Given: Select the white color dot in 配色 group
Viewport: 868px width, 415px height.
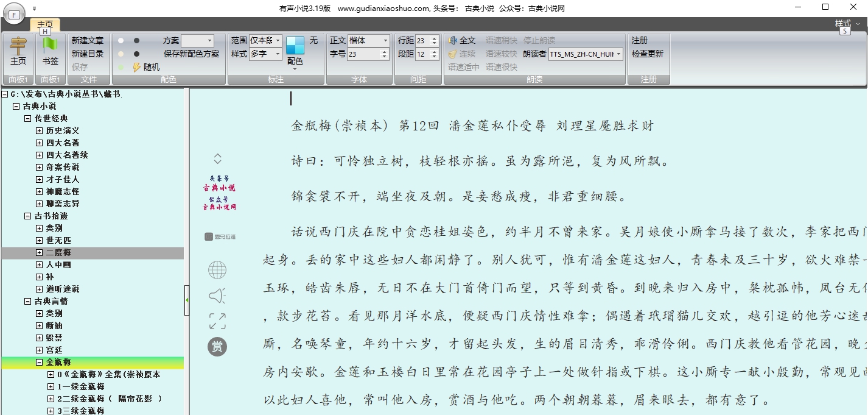Looking at the screenshot, I should 120,40.
